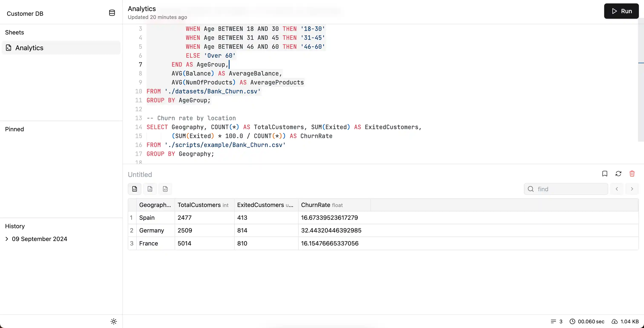This screenshot has width=644, height=328.
Task: Click the dark mode toggle icon at bottom
Action: [113, 321]
